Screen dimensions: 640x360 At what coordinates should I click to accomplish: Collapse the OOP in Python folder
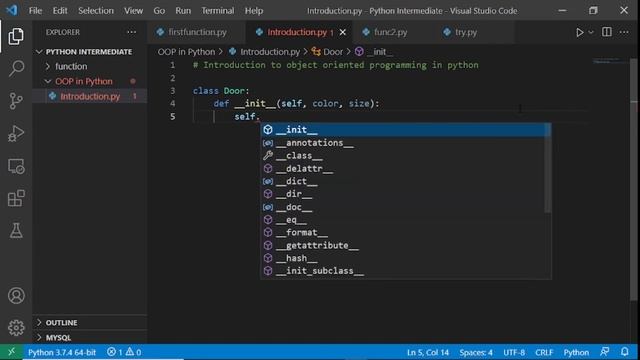(90, 81)
